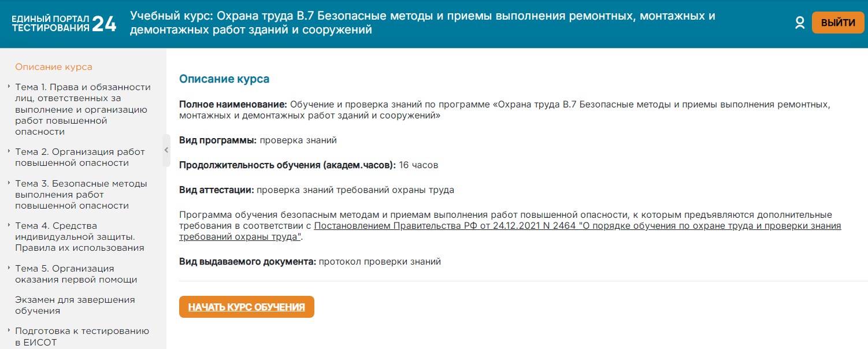Expand the Подготовка к тестированию arrow
This screenshot has width=868, height=349.
coord(9,331)
